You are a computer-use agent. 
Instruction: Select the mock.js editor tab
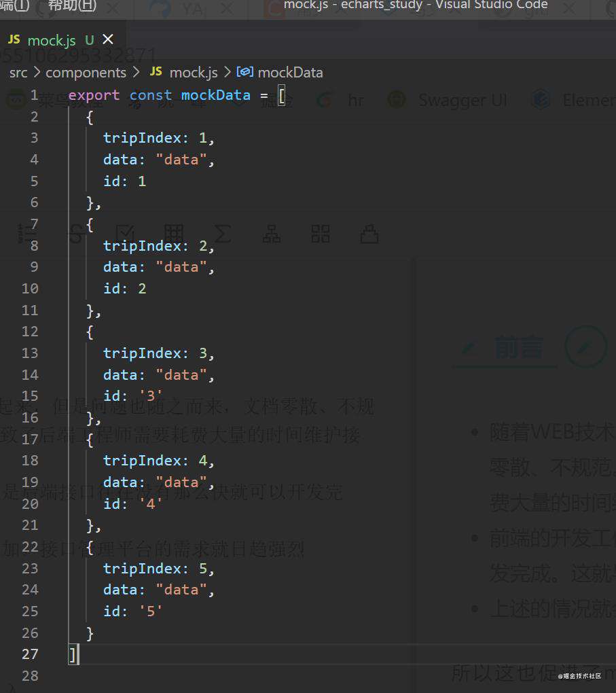click(x=62, y=40)
